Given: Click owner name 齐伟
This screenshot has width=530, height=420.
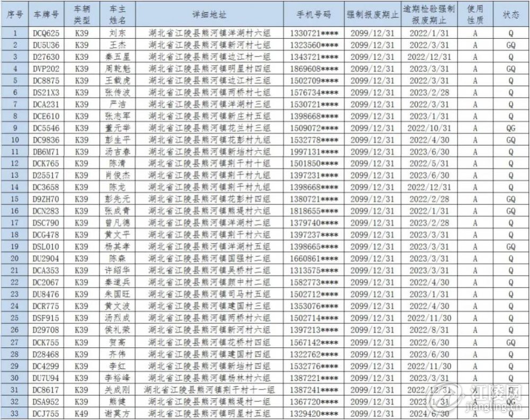Looking at the screenshot, I should [x=118, y=354].
